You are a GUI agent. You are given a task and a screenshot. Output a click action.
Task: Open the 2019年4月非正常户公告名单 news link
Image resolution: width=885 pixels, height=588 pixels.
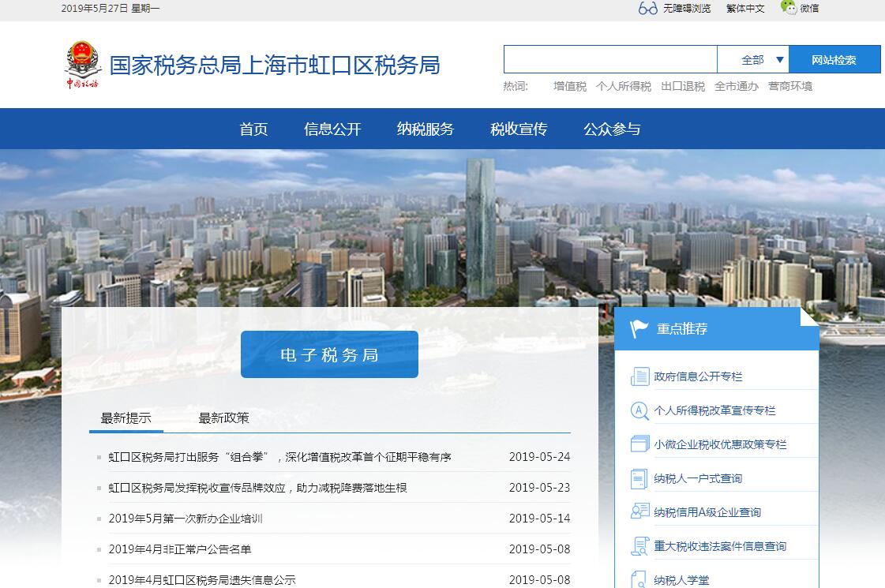pos(180,549)
